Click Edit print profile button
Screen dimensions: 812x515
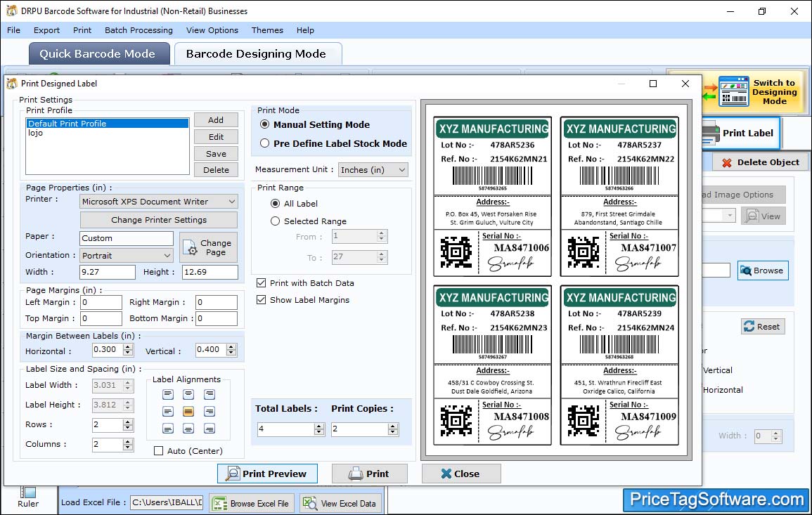216,137
